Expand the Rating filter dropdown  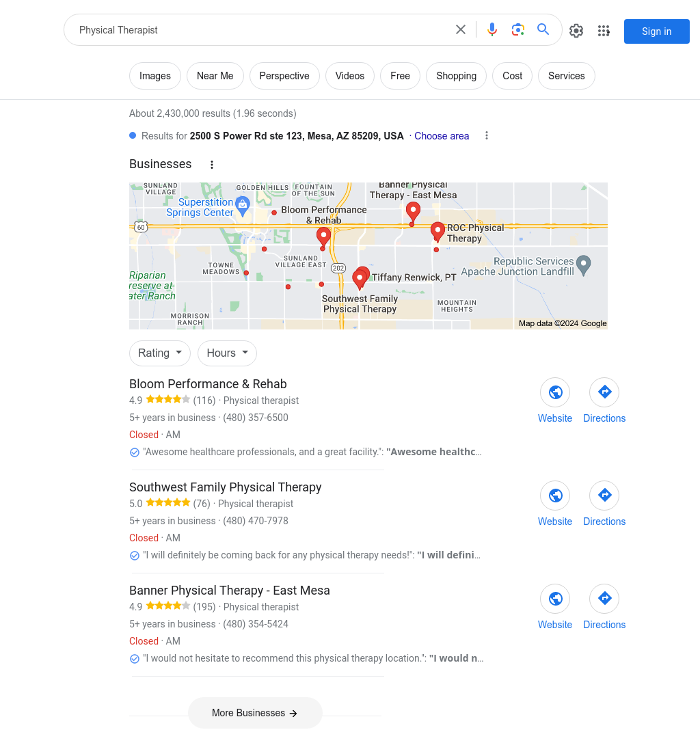point(160,353)
